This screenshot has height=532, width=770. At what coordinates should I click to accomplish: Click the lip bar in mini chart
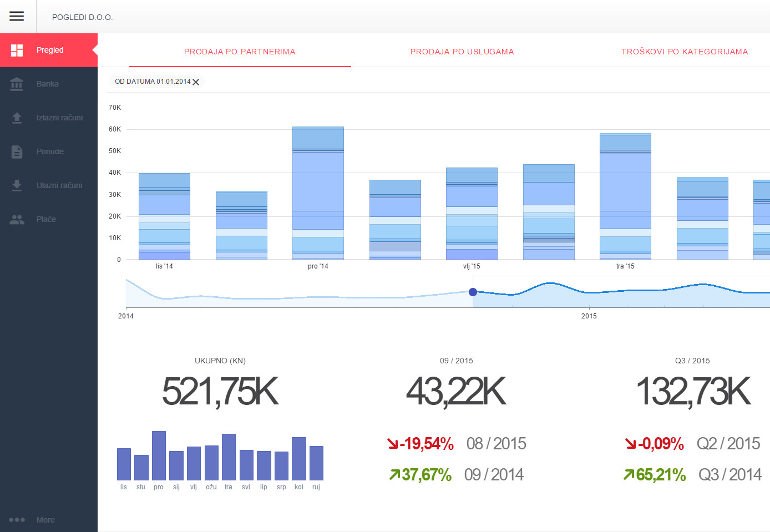click(x=264, y=465)
